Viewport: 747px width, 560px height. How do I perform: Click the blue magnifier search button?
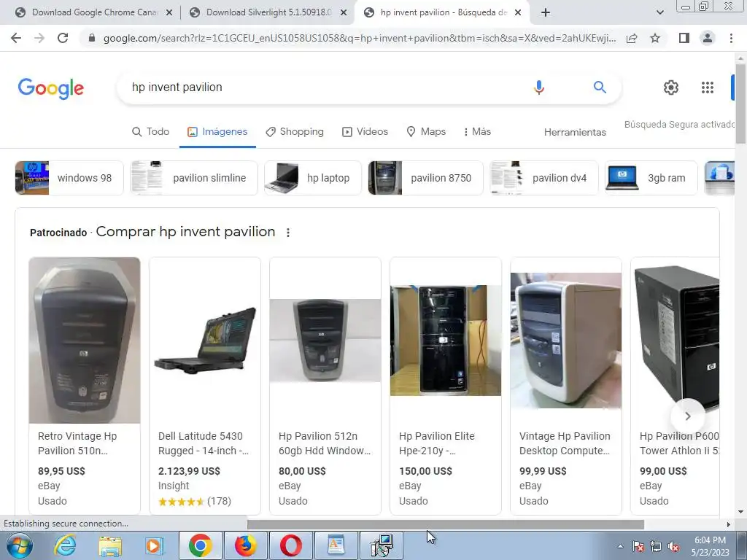pyautogui.click(x=600, y=87)
